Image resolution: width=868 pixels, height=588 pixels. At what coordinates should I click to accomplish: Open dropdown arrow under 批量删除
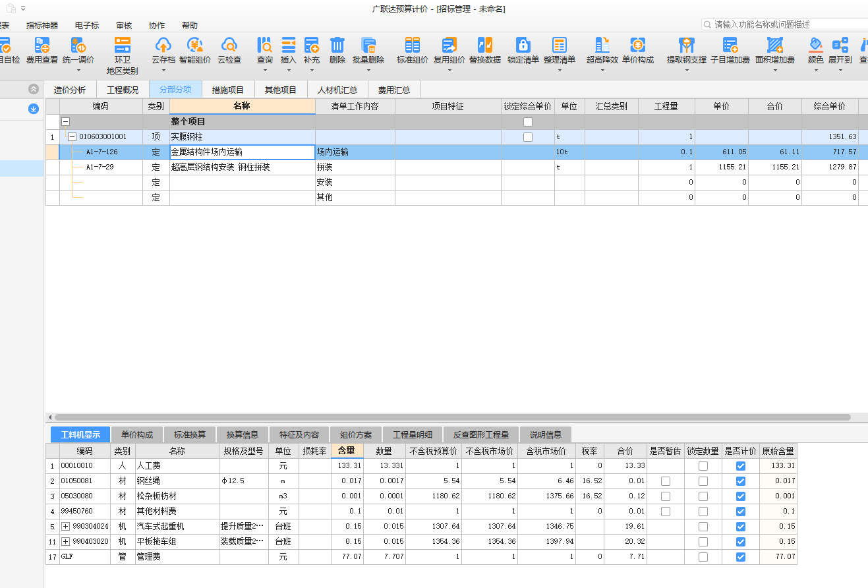368,71
